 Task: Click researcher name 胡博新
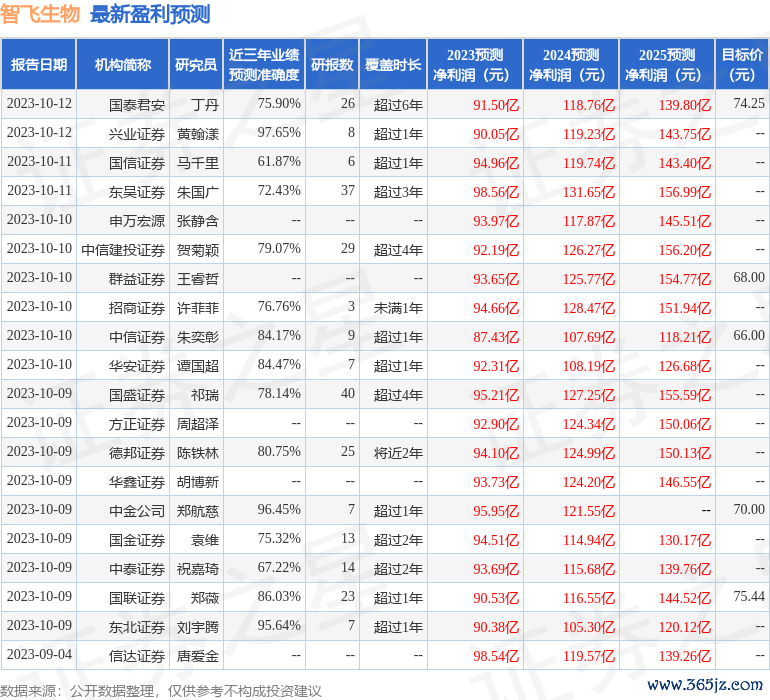point(198,482)
